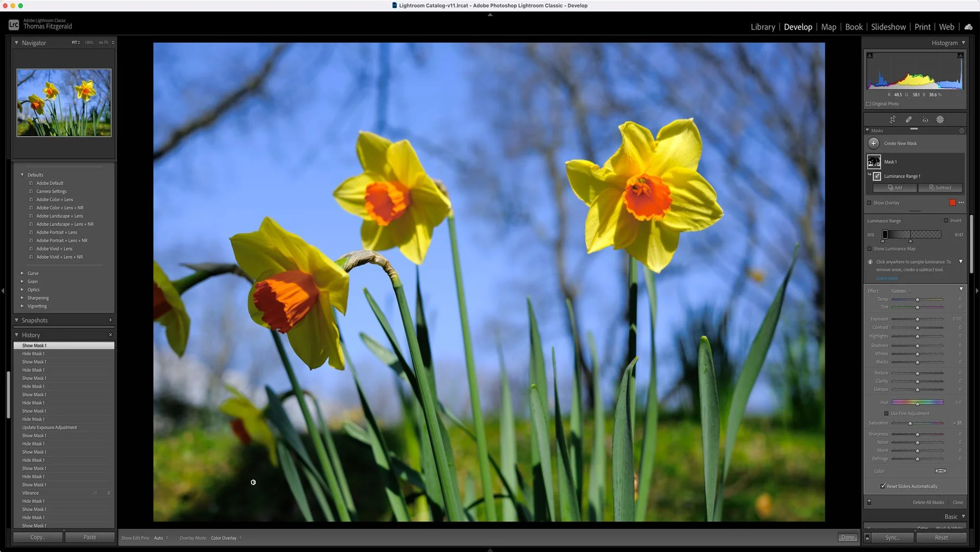
Task: Enable the Show Overlay checkbox
Action: (869, 203)
